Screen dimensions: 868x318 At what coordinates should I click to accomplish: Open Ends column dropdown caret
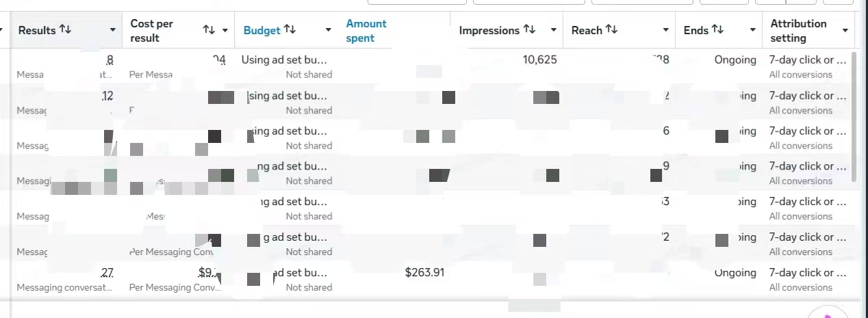[752, 31]
